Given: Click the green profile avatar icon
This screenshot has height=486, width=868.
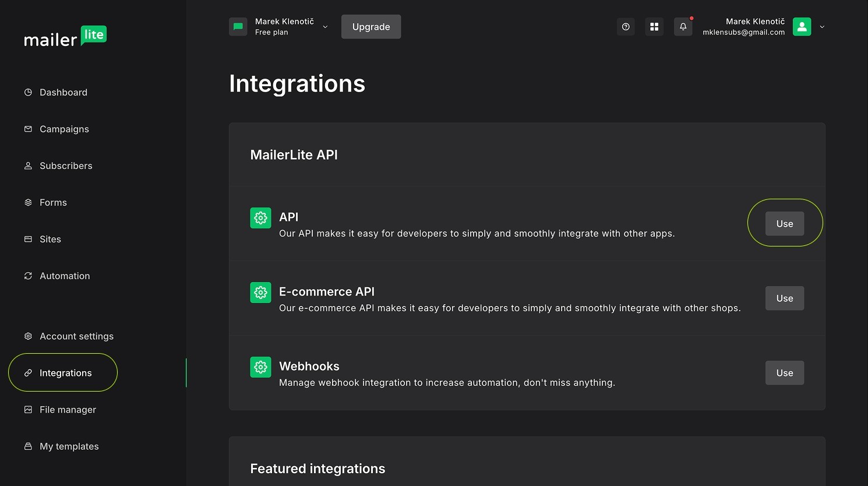Looking at the screenshot, I should click(802, 26).
